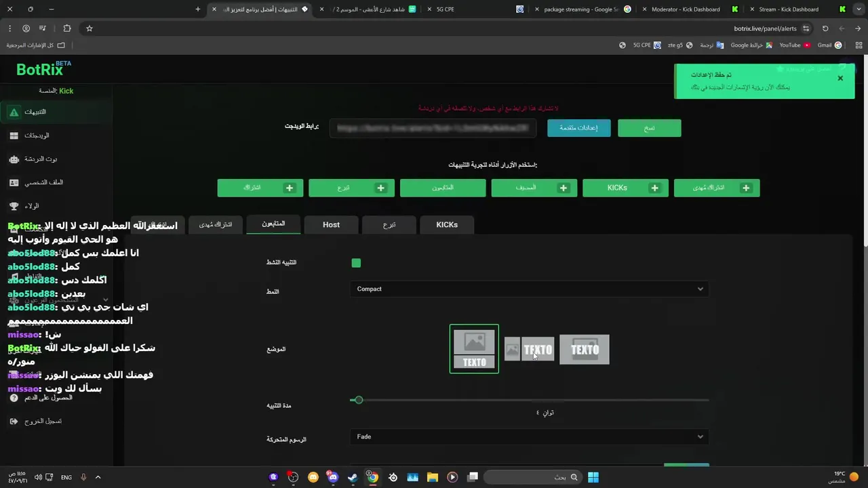The height and width of the screenshot is (488, 868).
Task: Select text-only layout option
Action: pyautogui.click(x=585, y=350)
